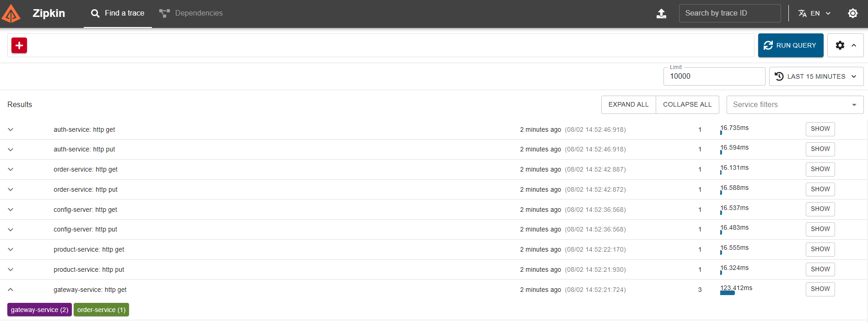Image resolution: width=868 pixels, height=323 pixels.
Task: Click the span count 3 for gateway-service
Action: coord(700,290)
